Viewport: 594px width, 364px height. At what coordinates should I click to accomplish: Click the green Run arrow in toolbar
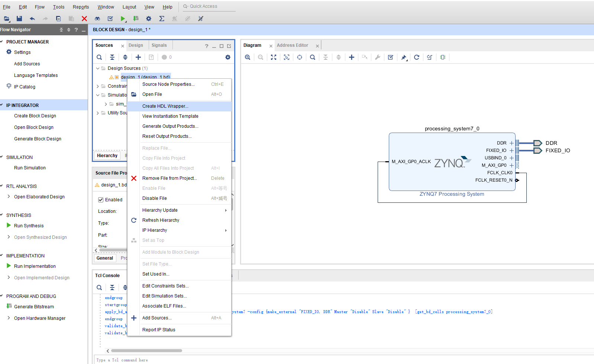click(x=123, y=19)
